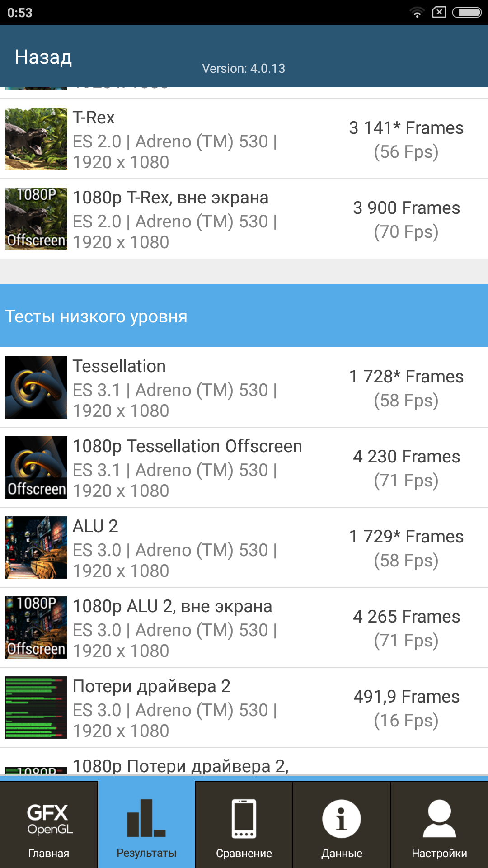Image resolution: width=488 pixels, height=868 pixels.
Task: Open ALU 2 test thumbnail
Action: [x=36, y=547]
